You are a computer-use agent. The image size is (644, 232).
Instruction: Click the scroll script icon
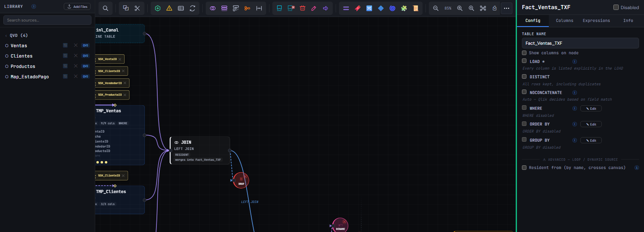pos(416,8)
